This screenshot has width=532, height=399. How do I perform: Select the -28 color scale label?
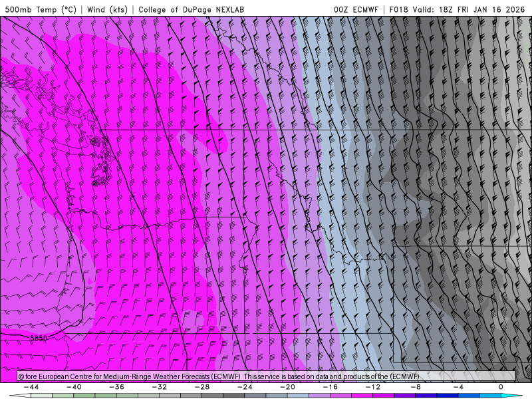coord(202,387)
